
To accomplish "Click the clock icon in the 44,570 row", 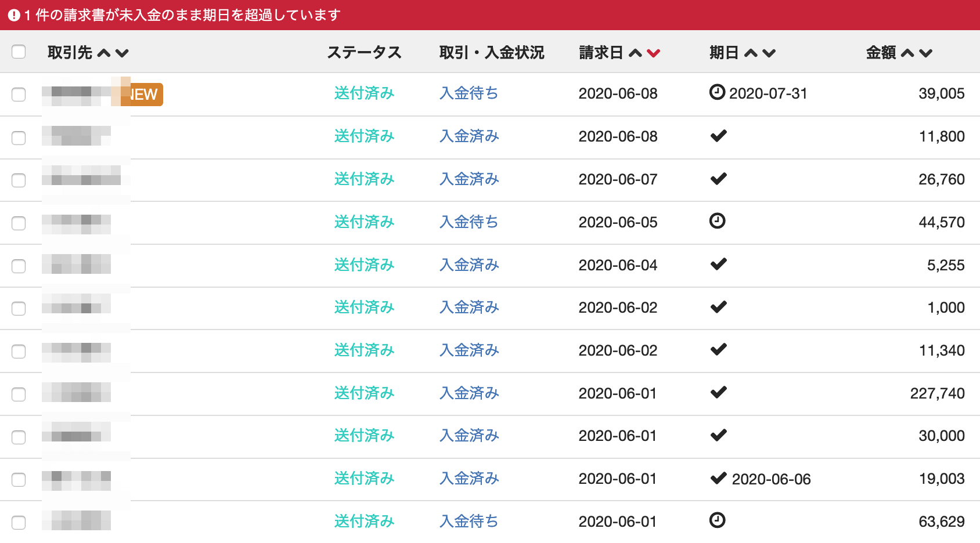I will [717, 221].
